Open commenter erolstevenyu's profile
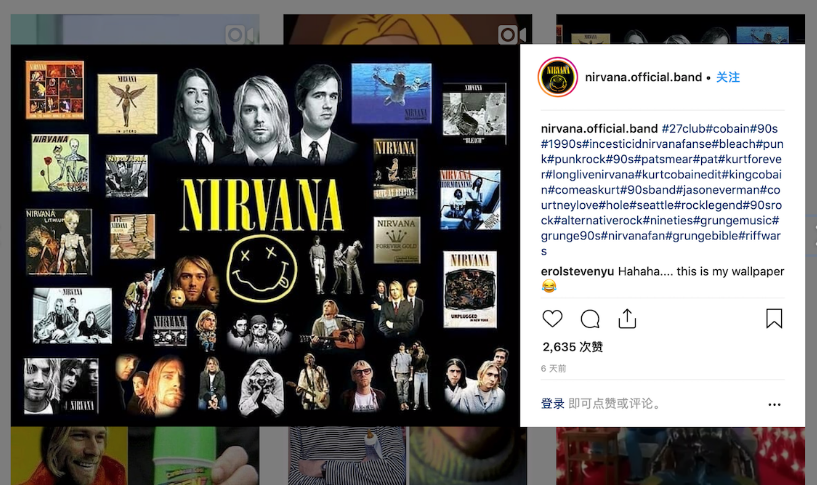The width and height of the screenshot is (817, 486). tap(577, 271)
